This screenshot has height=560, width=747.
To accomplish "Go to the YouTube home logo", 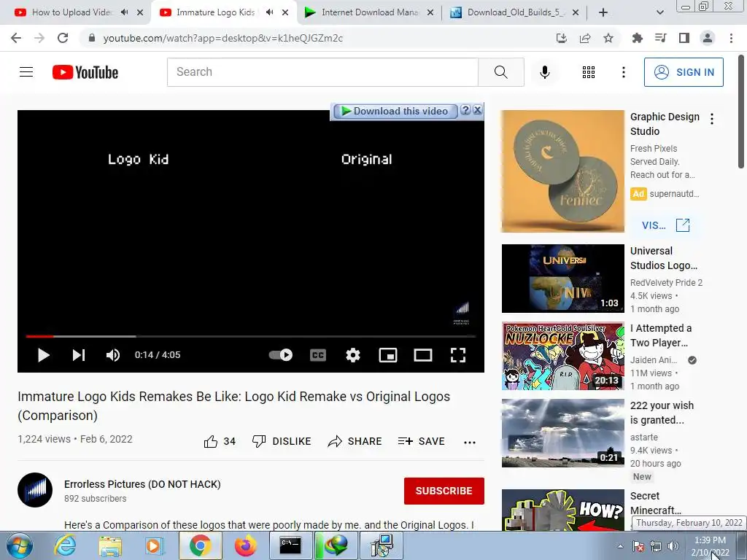I will [x=85, y=72].
